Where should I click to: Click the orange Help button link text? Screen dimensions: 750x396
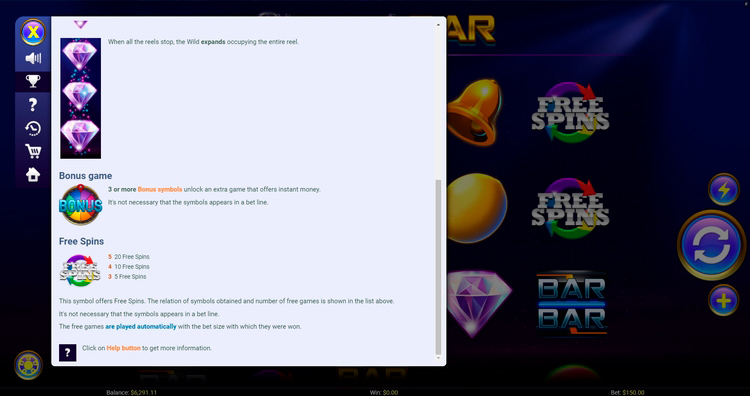pos(123,348)
